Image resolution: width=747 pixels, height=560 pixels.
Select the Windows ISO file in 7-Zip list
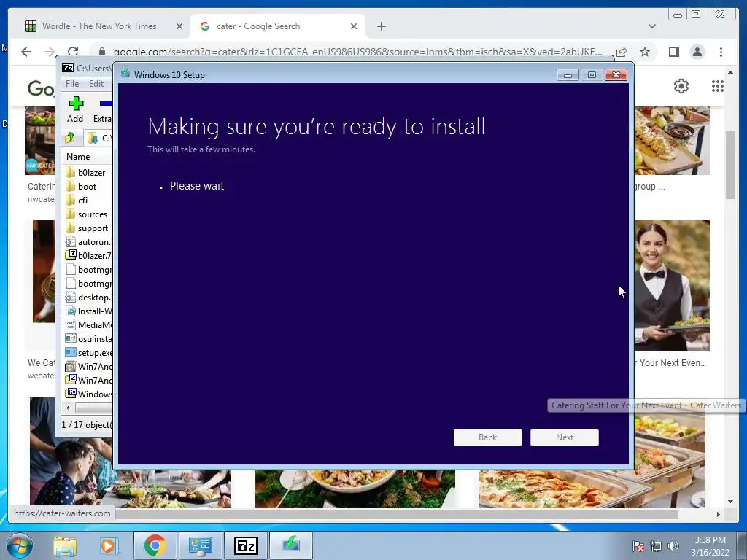tap(88, 394)
